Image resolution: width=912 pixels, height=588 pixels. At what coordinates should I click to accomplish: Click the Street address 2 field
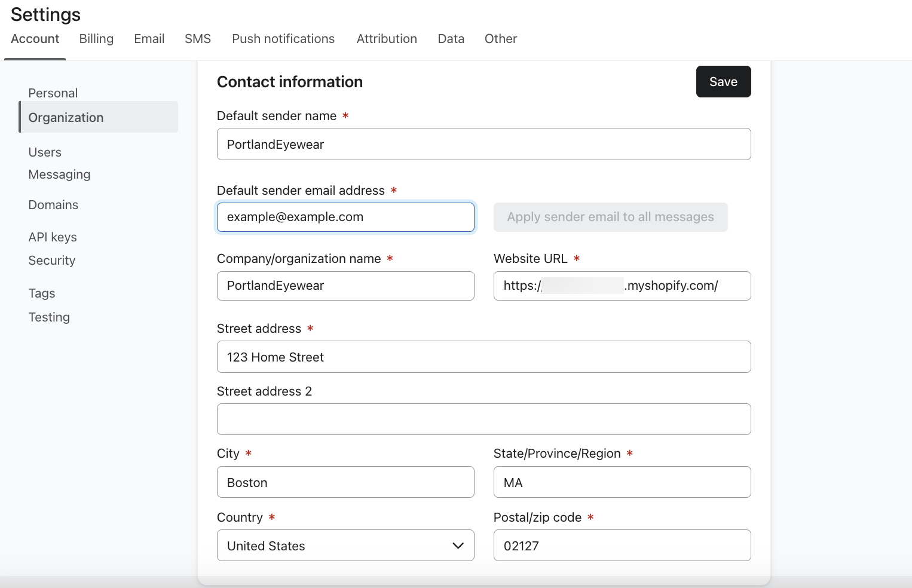tap(483, 419)
